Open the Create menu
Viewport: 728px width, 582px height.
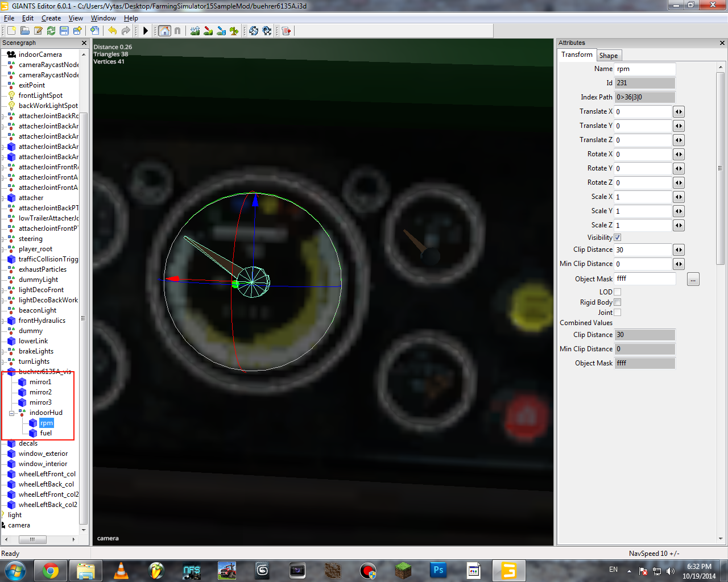[51, 18]
